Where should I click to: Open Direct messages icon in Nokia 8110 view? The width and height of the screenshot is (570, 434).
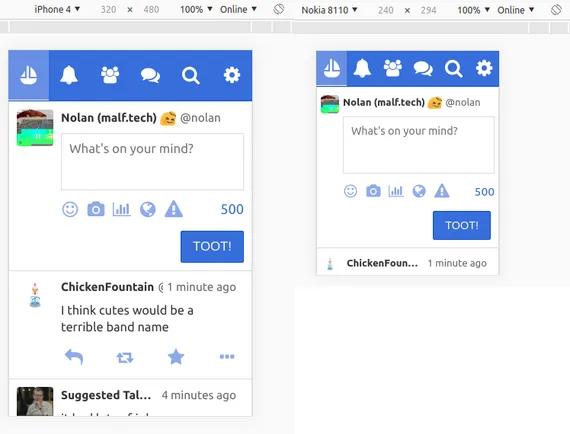pos(423,68)
